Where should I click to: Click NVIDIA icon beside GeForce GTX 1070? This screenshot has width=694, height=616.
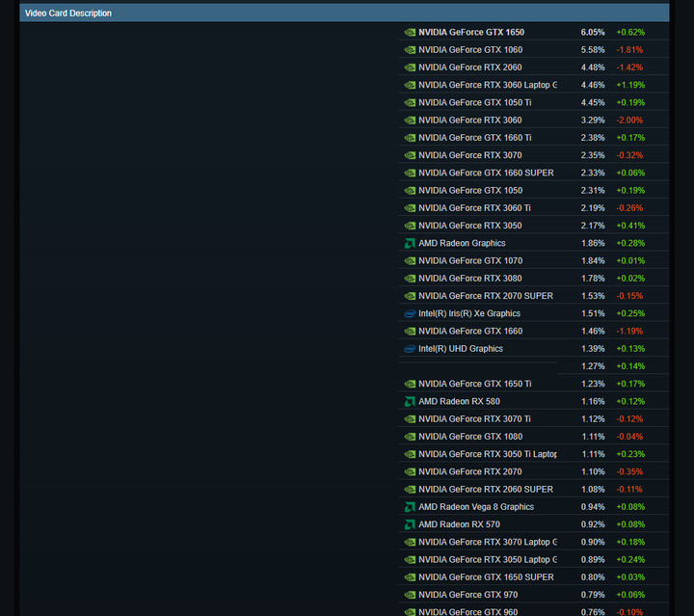(x=410, y=261)
